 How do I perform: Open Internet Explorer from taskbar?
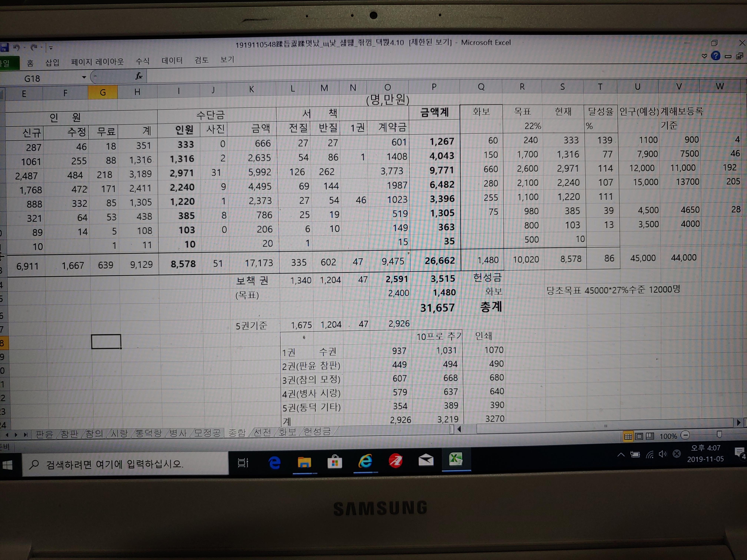[x=365, y=461]
